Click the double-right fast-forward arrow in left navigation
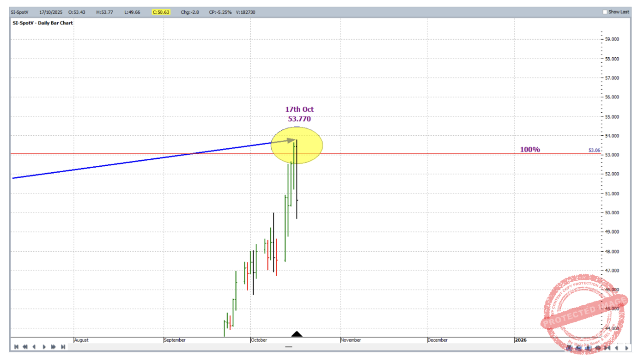The height and width of the screenshot is (363, 644). [54, 347]
